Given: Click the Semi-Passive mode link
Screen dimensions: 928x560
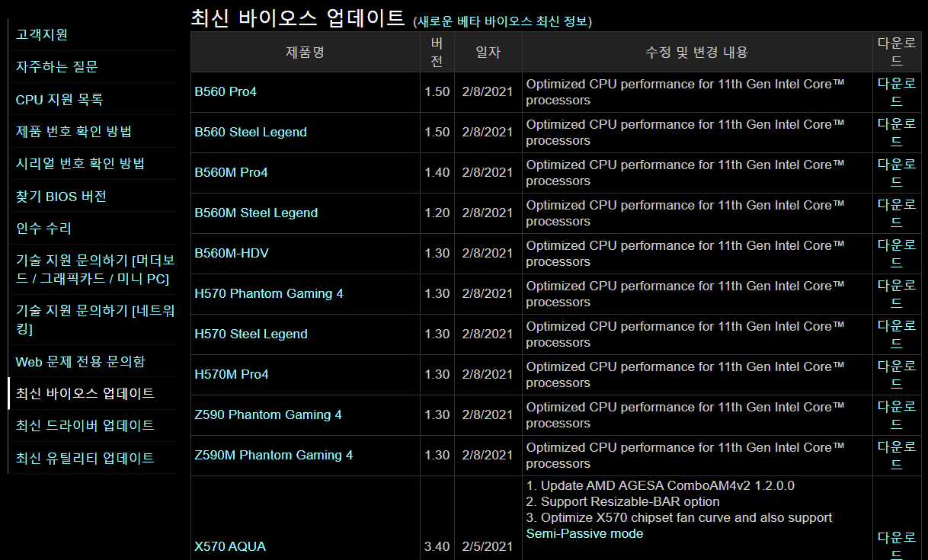Looking at the screenshot, I should coord(584,533).
